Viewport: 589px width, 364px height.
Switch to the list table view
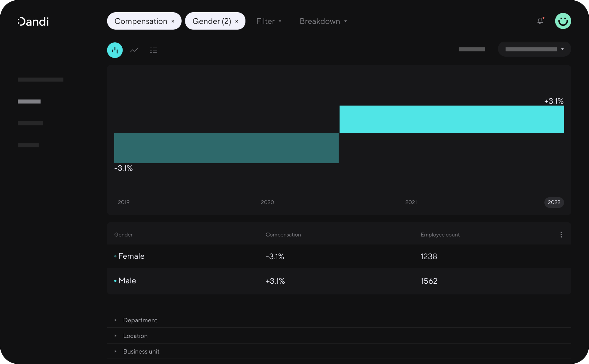[154, 50]
